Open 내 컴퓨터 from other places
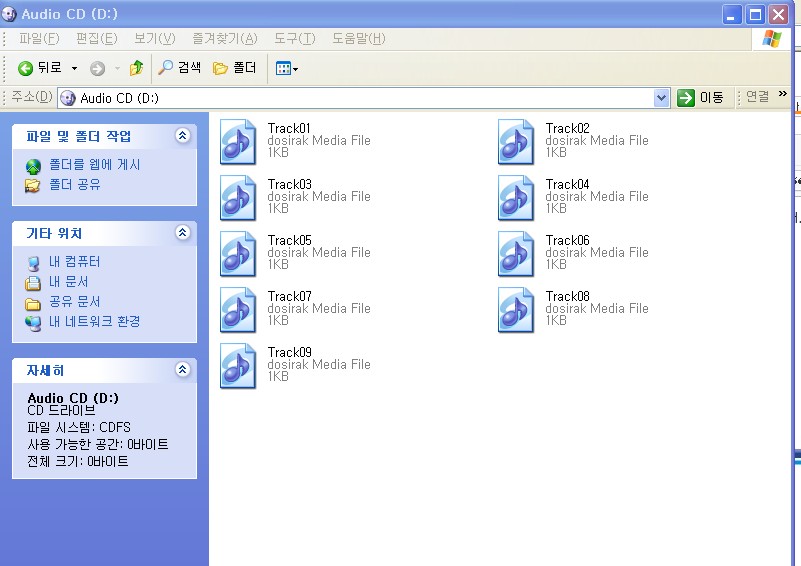The height and width of the screenshot is (566, 801). [x=75, y=262]
